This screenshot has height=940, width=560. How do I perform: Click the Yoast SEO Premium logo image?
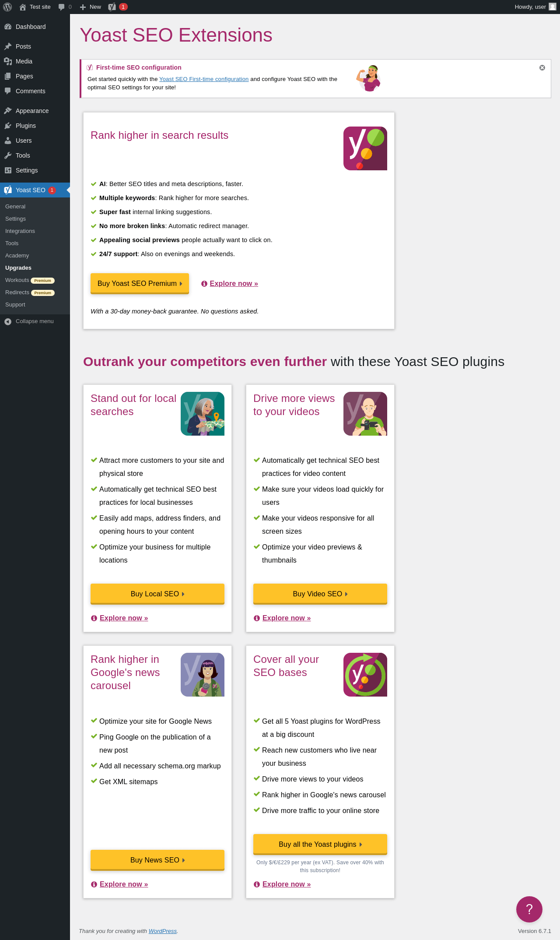pyautogui.click(x=365, y=148)
